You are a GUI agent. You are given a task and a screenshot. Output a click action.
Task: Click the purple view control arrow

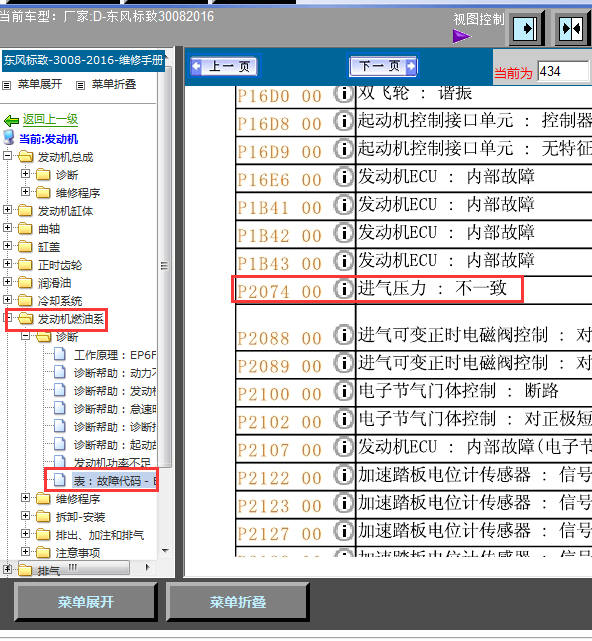coord(462,36)
